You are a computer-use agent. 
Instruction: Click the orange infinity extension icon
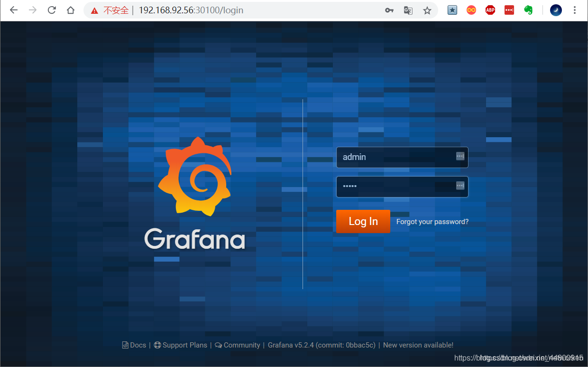(x=471, y=10)
